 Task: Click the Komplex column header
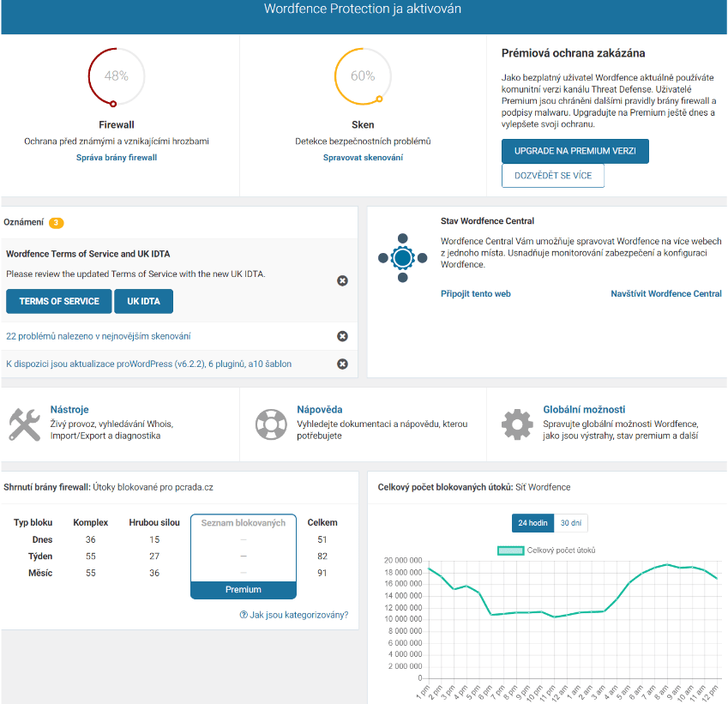(91, 522)
